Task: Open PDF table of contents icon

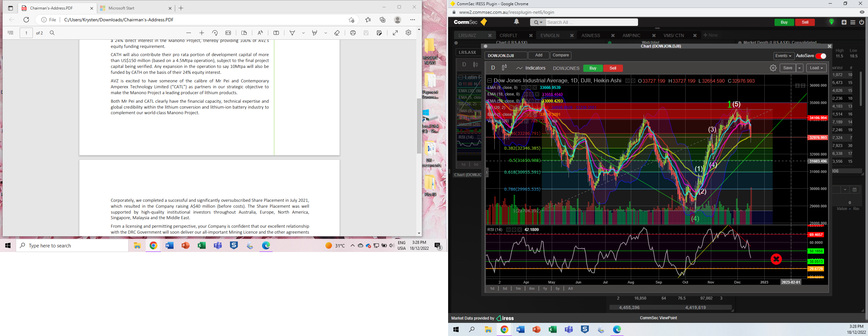Action: pyautogui.click(x=11, y=33)
